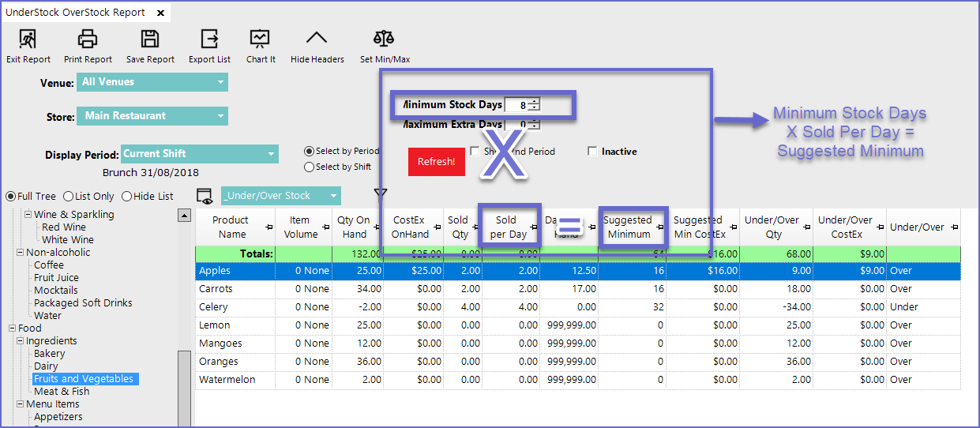Click the filter funnel icon

pyautogui.click(x=381, y=194)
